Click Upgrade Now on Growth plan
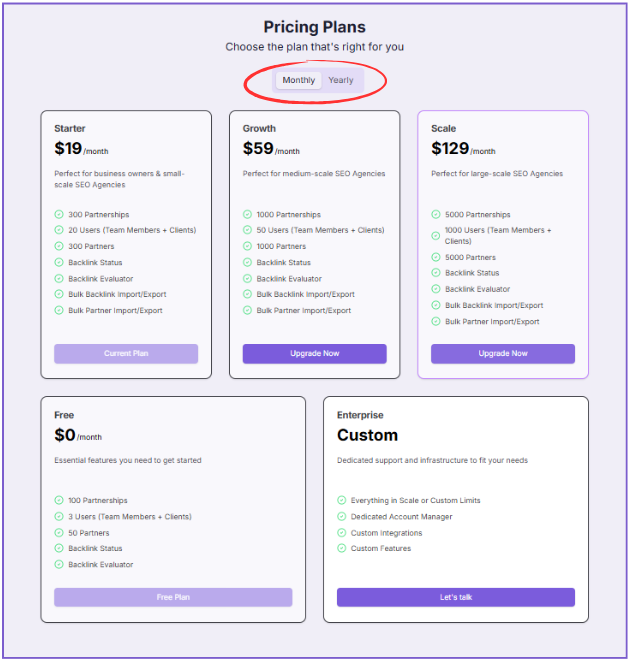The height and width of the screenshot is (661, 632). click(314, 354)
